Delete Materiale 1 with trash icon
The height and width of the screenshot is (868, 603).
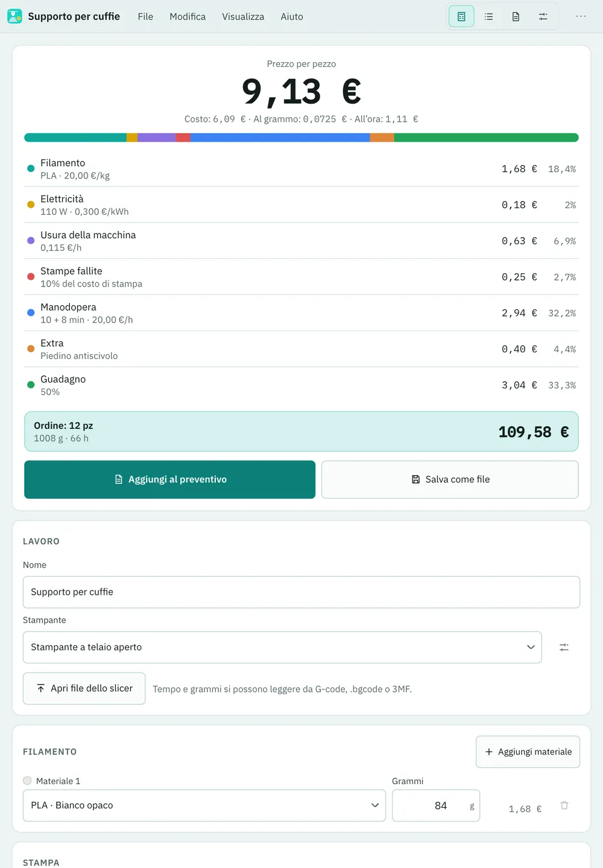pos(564,805)
